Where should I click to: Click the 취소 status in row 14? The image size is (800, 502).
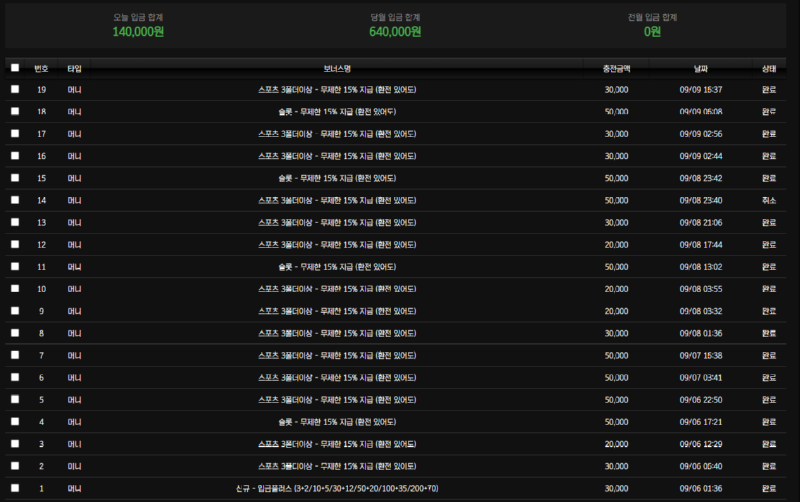point(769,200)
